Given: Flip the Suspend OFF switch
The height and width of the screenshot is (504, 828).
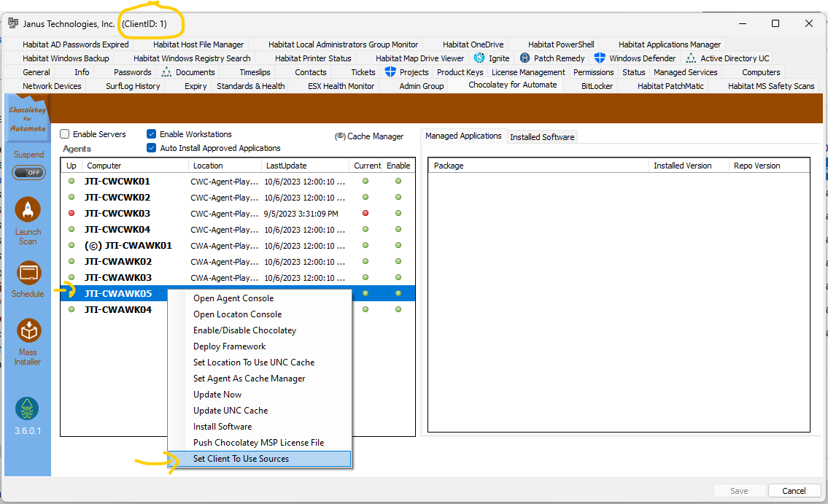Looking at the screenshot, I should point(28,173).
